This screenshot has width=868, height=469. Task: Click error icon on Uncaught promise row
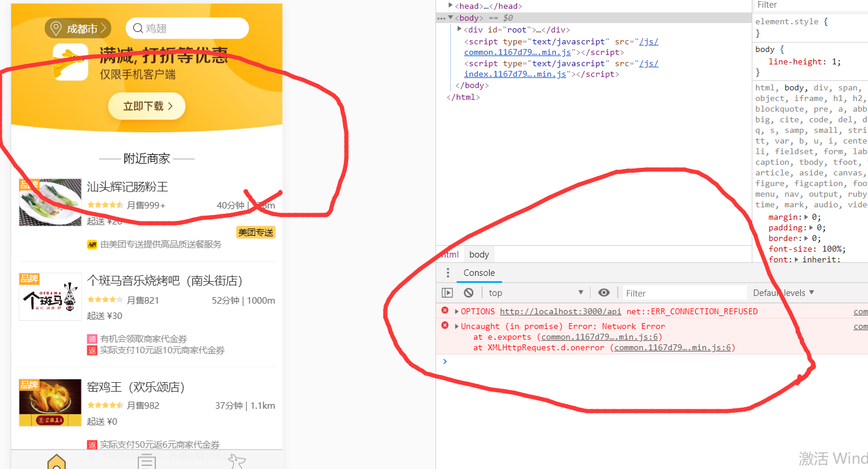445,325
